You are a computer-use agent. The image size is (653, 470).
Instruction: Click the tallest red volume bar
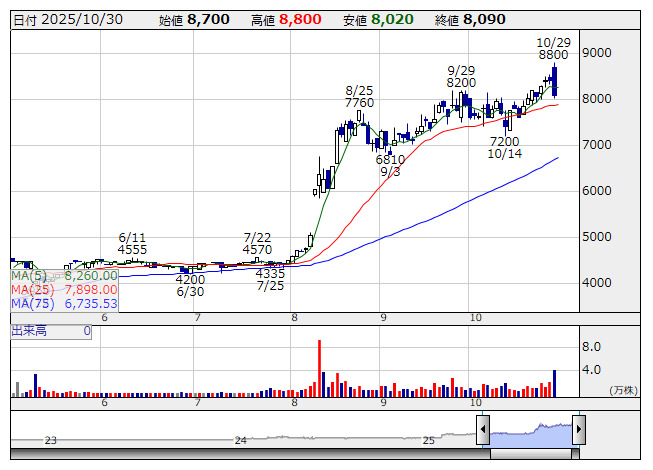coord(320,367)
